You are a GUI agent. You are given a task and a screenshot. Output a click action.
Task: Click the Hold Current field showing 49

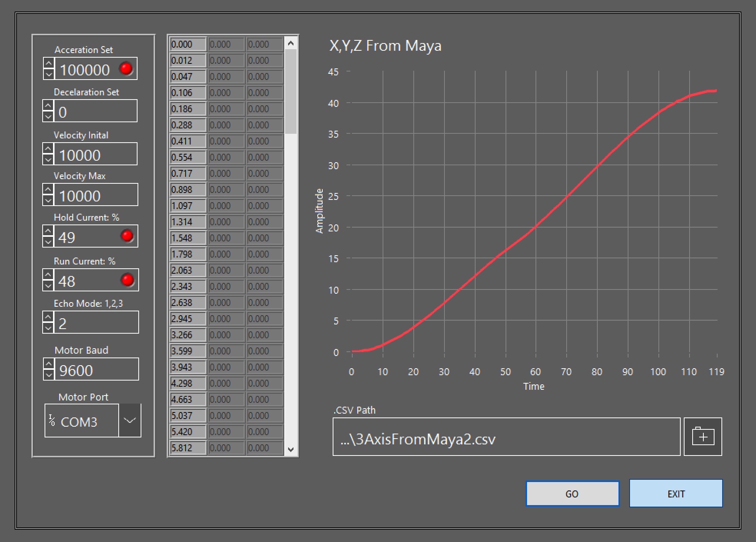click(96, 236)
